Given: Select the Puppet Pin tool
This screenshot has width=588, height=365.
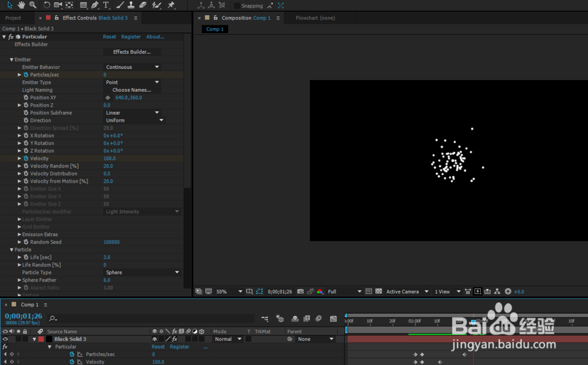Looking at the screenshot, I should coord(171,5).
